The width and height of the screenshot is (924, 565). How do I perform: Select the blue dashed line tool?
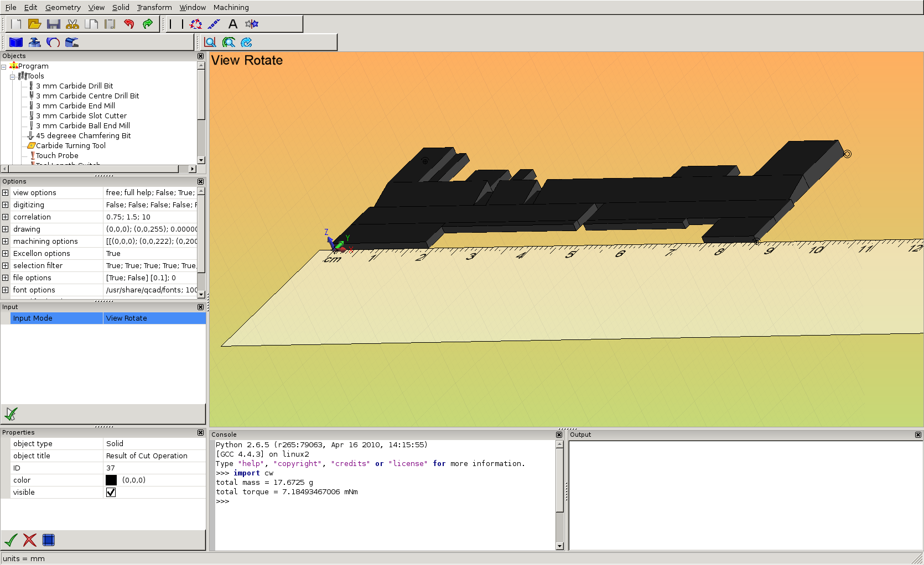[x=214, y=24]
